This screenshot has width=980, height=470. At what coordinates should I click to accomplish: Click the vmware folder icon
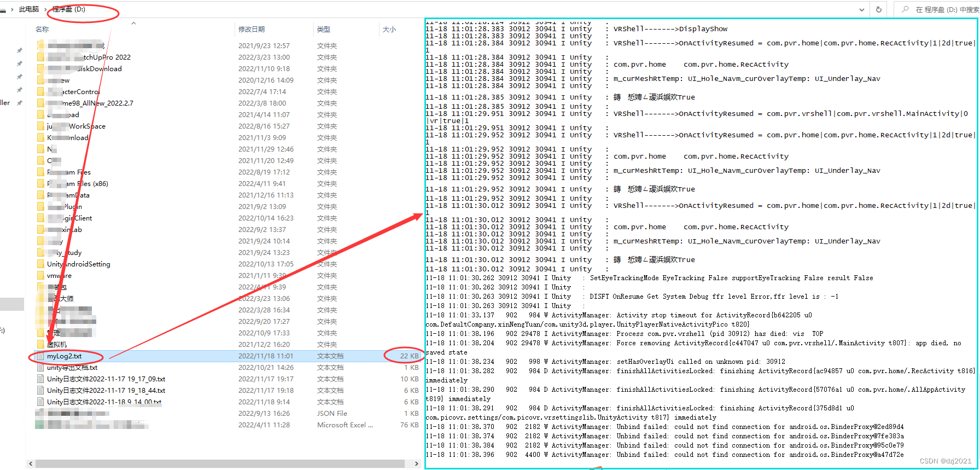point(40,275)
